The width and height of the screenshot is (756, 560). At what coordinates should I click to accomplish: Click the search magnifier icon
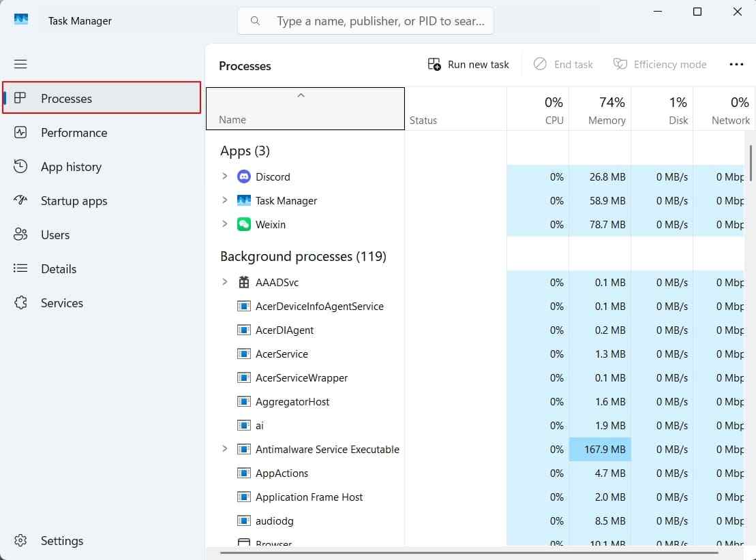[255, 20]
